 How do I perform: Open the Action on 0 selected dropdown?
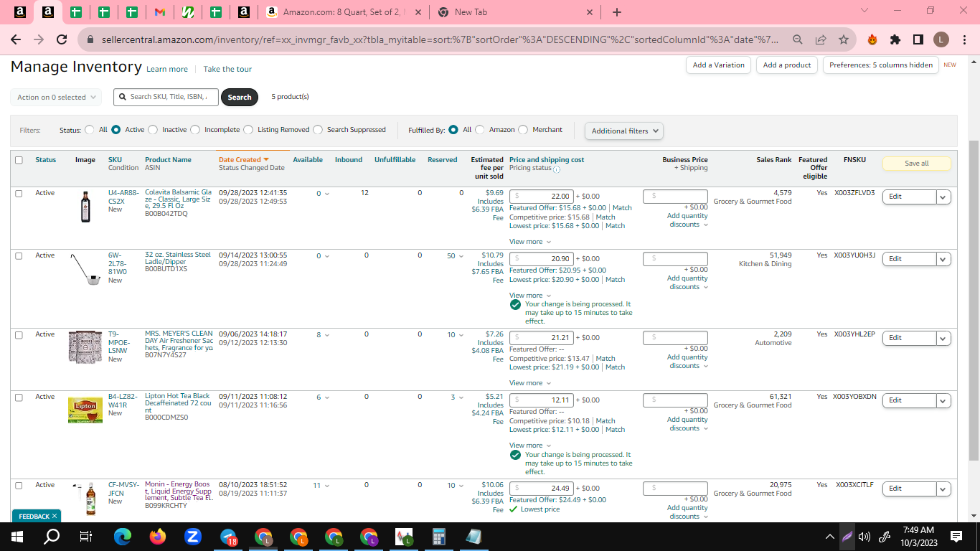click(x=56, y=97)
